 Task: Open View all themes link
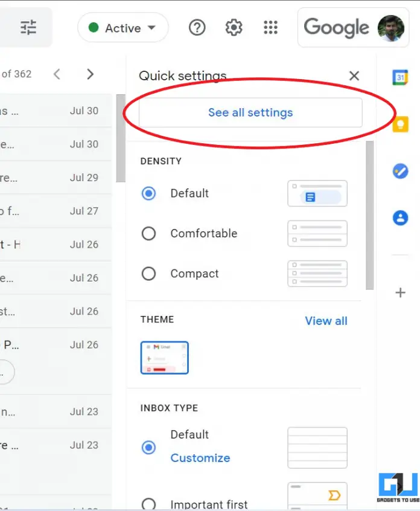326,321
